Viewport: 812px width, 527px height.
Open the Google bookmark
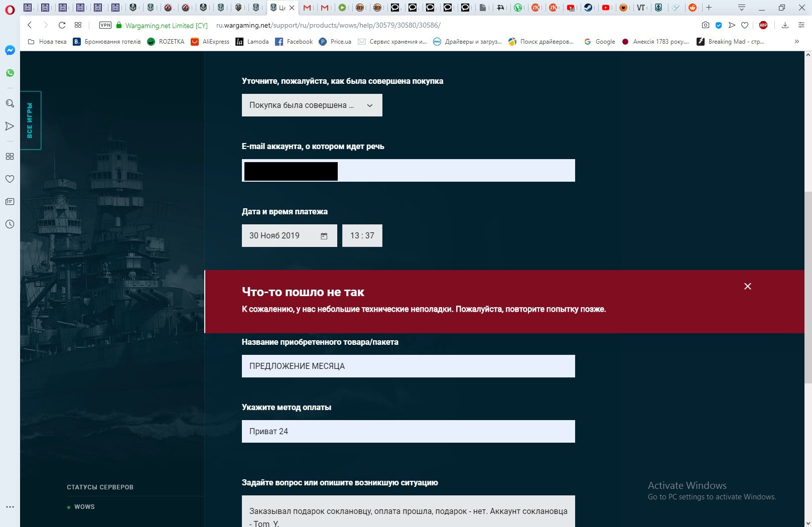(x=600, y=42)
